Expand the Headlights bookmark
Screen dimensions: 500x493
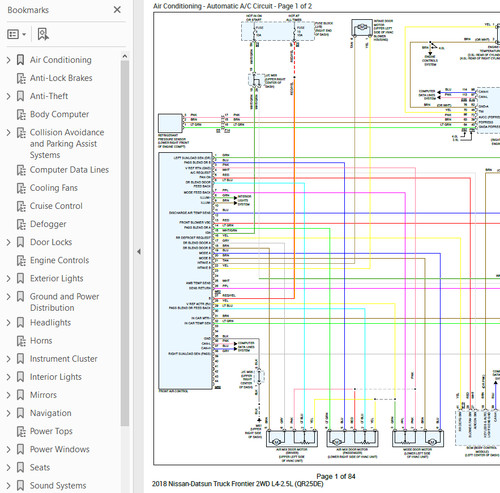tap(9, 323)
